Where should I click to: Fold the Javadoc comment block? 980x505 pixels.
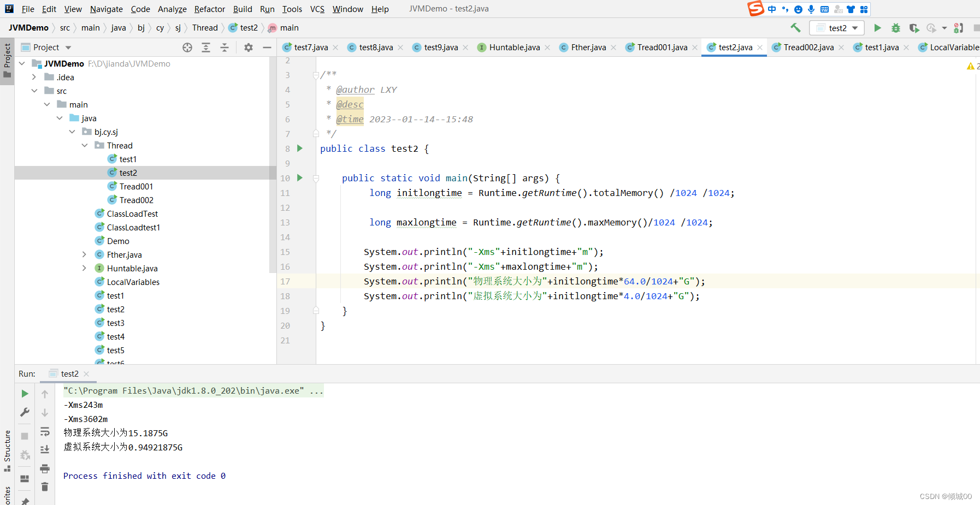(316, 75)
